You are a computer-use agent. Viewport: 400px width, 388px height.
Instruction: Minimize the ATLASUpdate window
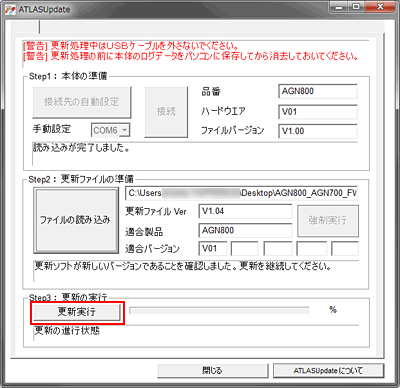tap(339, 7)
